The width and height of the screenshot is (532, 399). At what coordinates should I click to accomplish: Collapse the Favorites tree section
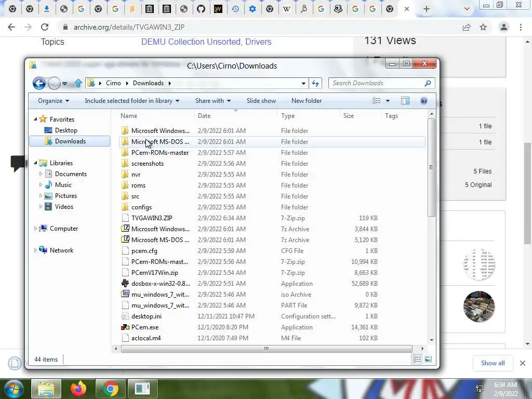[35, 119]
